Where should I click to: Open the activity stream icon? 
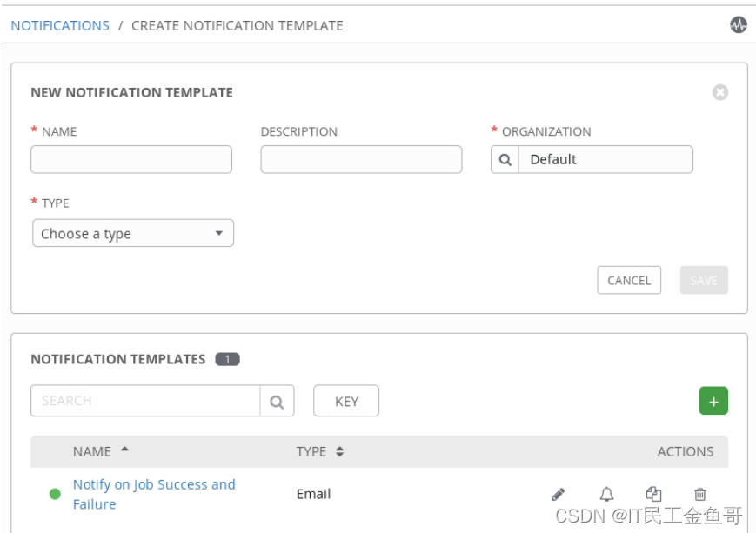click(x=738, y=24)
